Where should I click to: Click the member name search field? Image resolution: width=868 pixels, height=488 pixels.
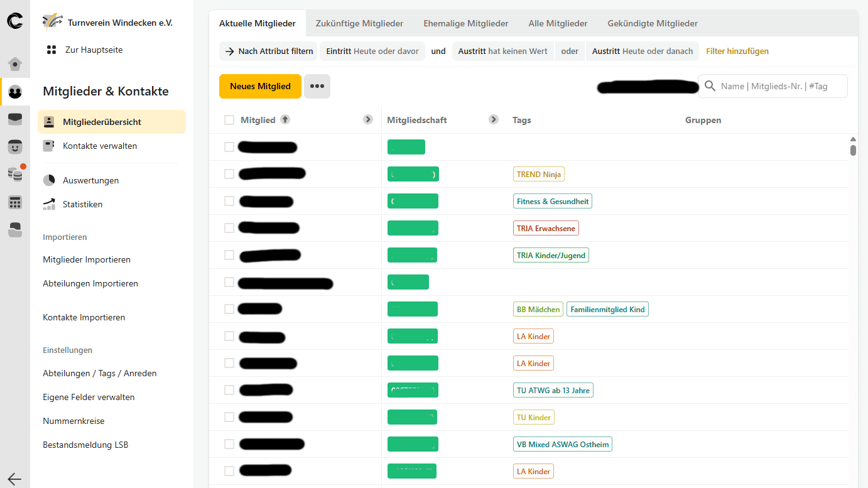(779, 86)
